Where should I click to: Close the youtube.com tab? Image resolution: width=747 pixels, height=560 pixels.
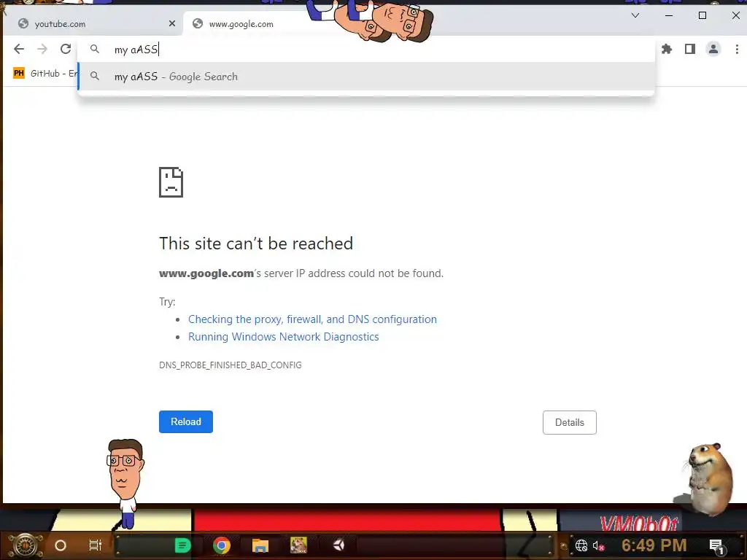click(x=172, y=23)
